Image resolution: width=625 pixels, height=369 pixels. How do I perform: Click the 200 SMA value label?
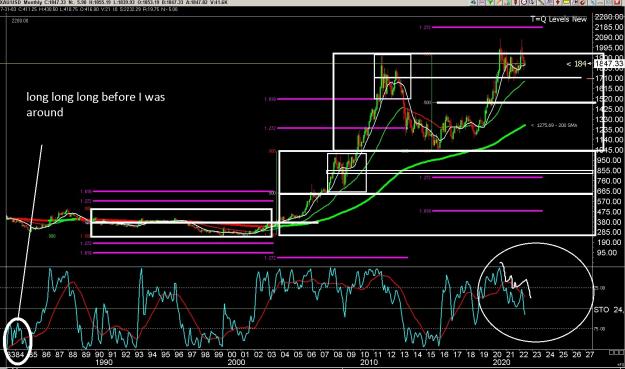(x=554, y=125)
